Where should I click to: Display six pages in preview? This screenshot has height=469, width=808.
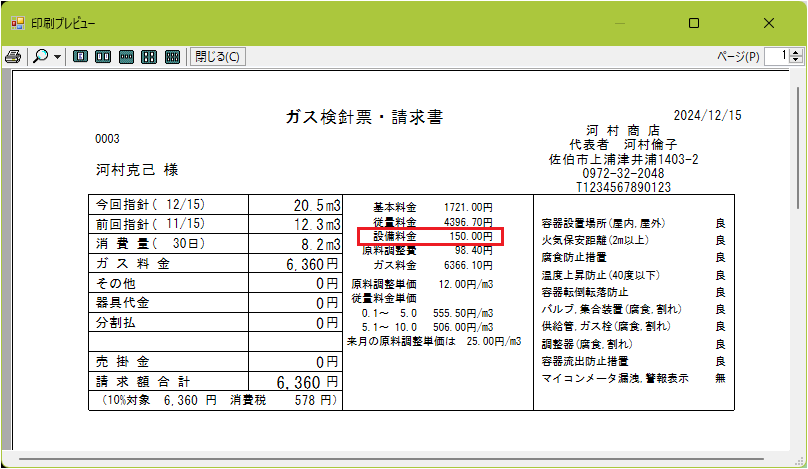[172, 57]
